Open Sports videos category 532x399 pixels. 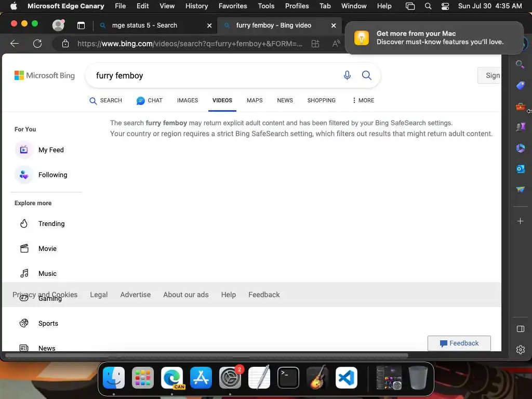coord(38,323)
